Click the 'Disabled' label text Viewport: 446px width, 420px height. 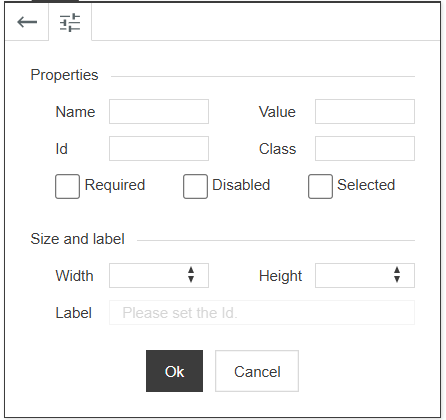(x=241, y=185)
